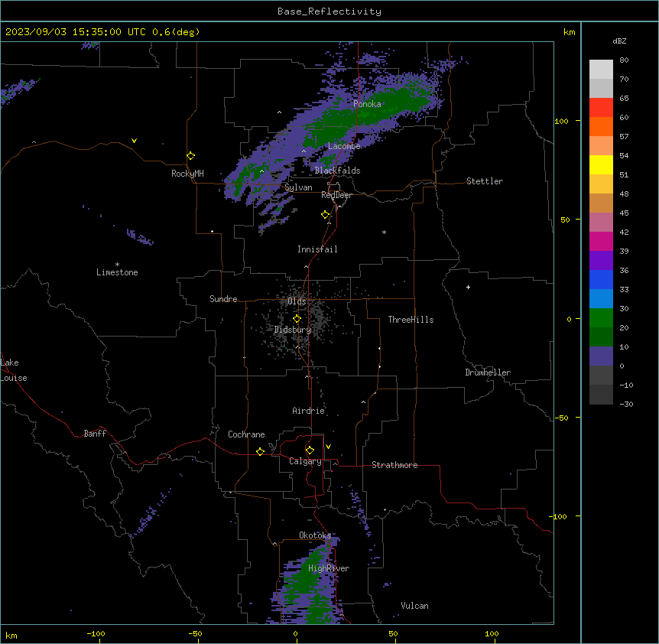Viewport: 659px width, 644px height.
Task: Click the yellow diamond marker south of RedDeer
Action: tap(326, 215)
